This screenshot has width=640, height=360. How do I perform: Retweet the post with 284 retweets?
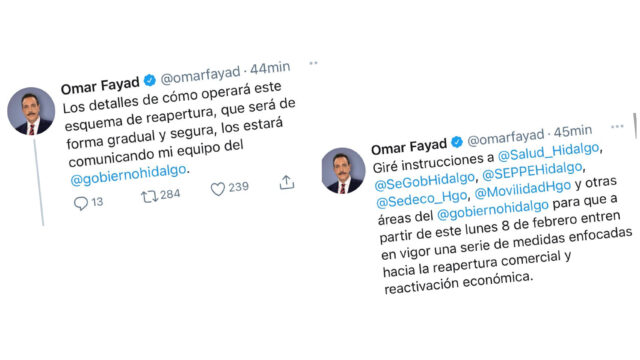tap(149, 197)
